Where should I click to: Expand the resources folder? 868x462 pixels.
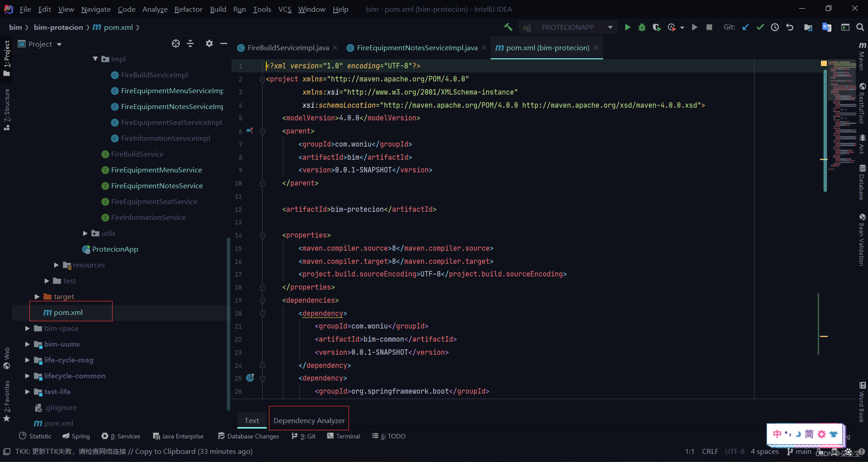(57, 265)
